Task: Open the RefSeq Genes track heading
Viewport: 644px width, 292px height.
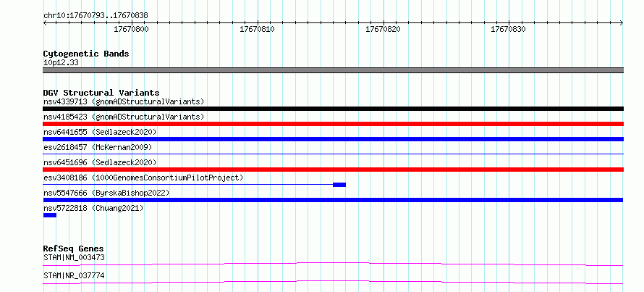Action: click(74, 249)
